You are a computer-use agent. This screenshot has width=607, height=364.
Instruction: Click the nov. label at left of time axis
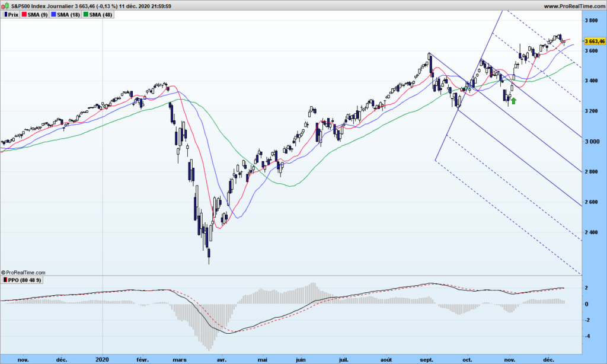click(23, 360)
